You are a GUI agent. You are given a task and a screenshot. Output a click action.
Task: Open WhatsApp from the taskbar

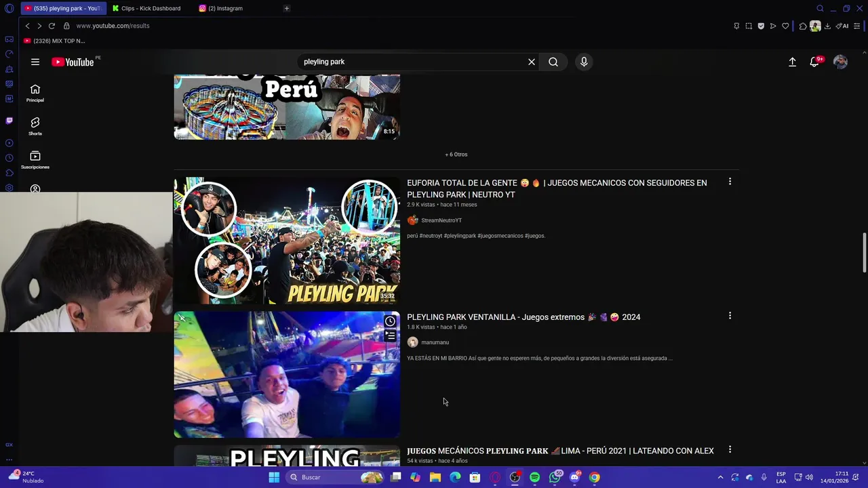click(555, 477)
